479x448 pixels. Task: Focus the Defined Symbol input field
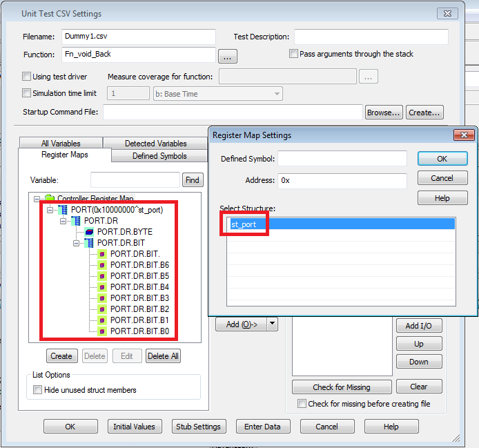pyautogui.click(x=342, y=158)
